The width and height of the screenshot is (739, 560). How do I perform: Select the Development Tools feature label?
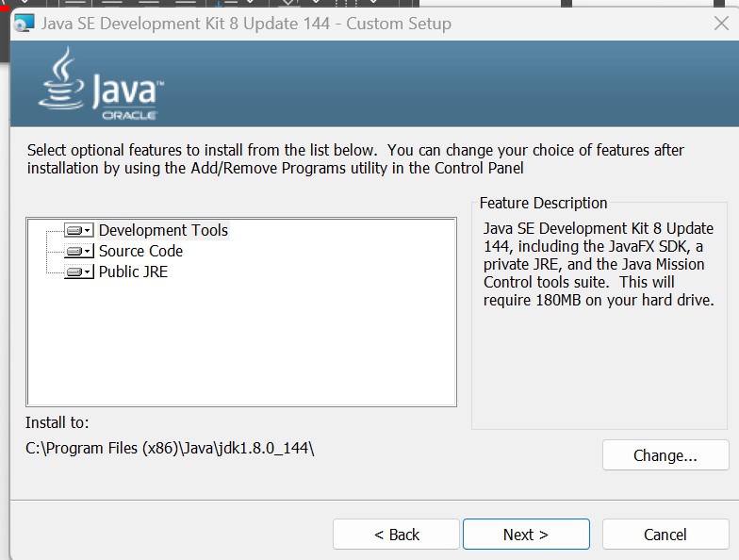click(x=163, y=230)
